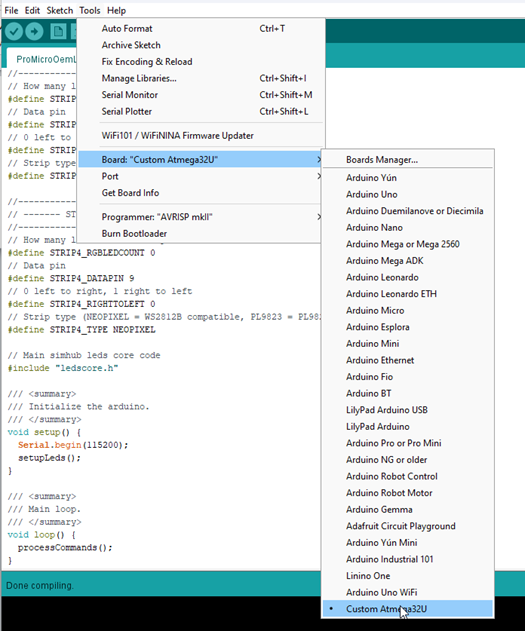525x631 pixels.
Task: Click in code editor at setupLeds line
Action: (x=49, y=458)
